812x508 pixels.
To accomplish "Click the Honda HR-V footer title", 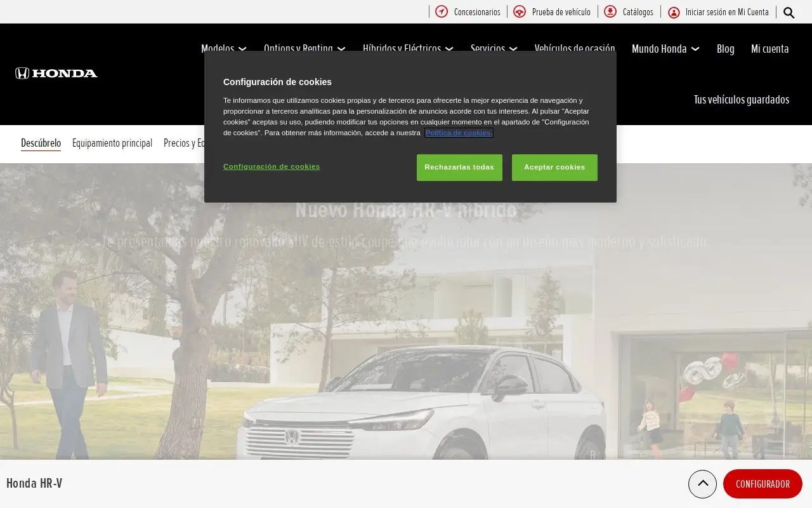I will pyautogui.click(x=34, y=483).
